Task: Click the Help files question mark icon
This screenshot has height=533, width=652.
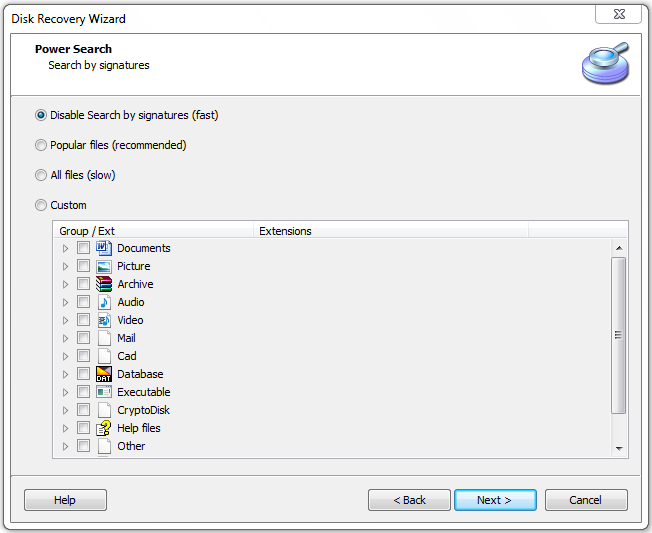Action: [104, 428]
